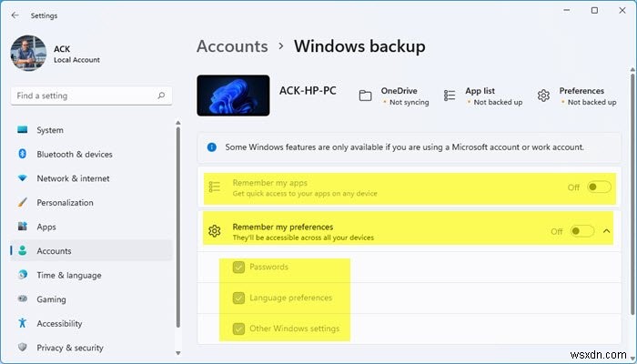
Task: Open Privacy & security category
Action: pos(91,348)
